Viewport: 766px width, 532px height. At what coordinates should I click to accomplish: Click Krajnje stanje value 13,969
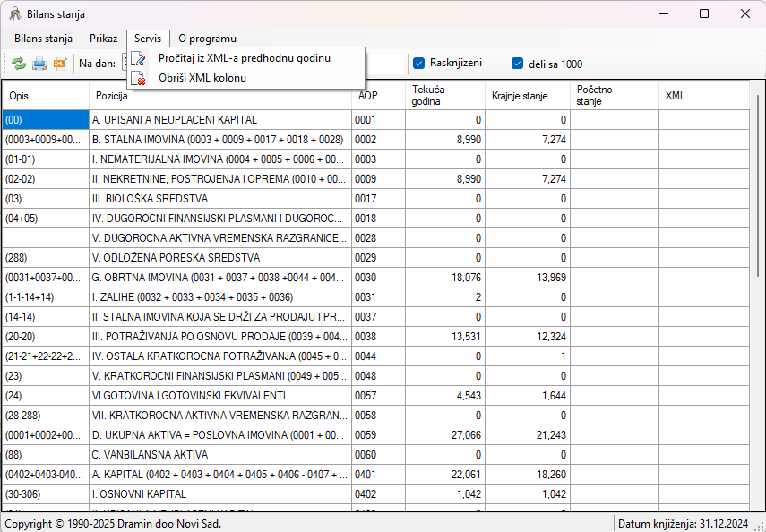coord(528,278)
